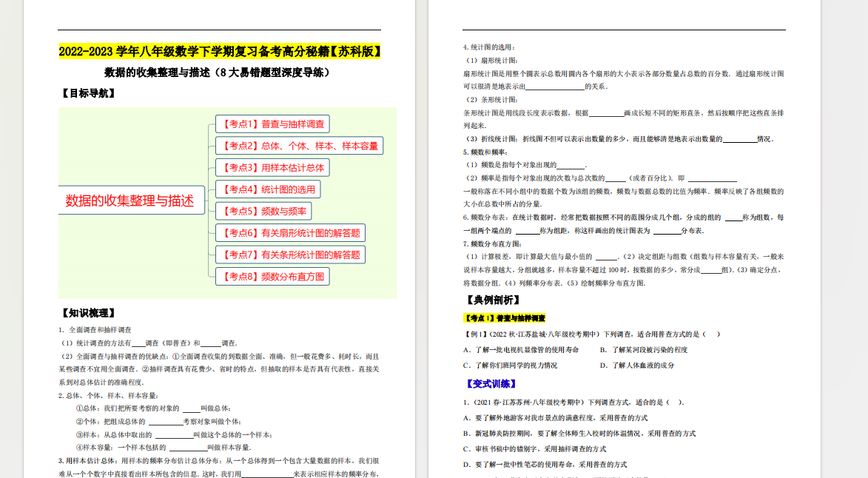Click node 【考点6】有关扇形统计图的解答题

(x=290, y=233)
